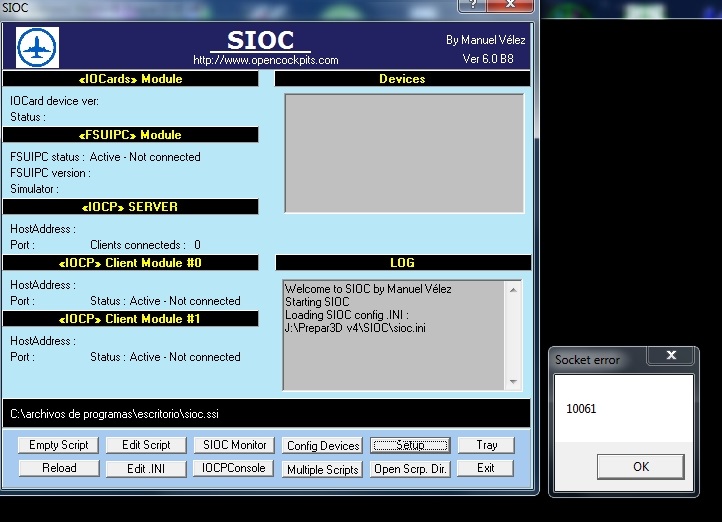Click IOCP Client Module #0 header
Viewport: 722px width, 522px height.
130,263
